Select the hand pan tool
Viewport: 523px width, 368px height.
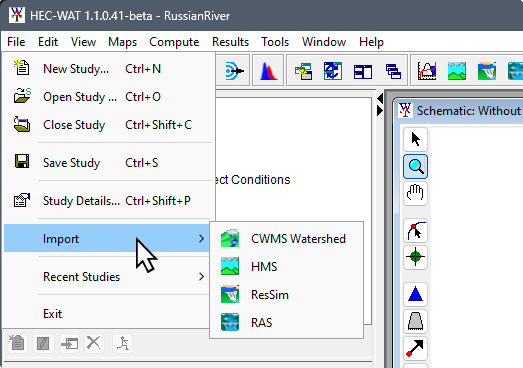[415, 193]
